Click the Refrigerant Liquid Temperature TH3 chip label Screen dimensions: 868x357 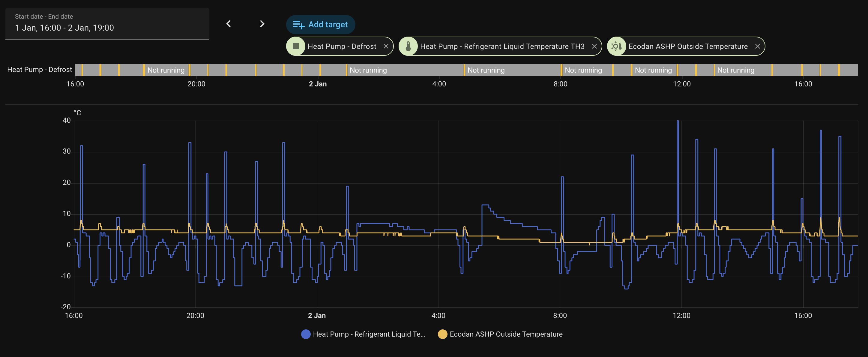pyautogui.click(x=502, y=46)
